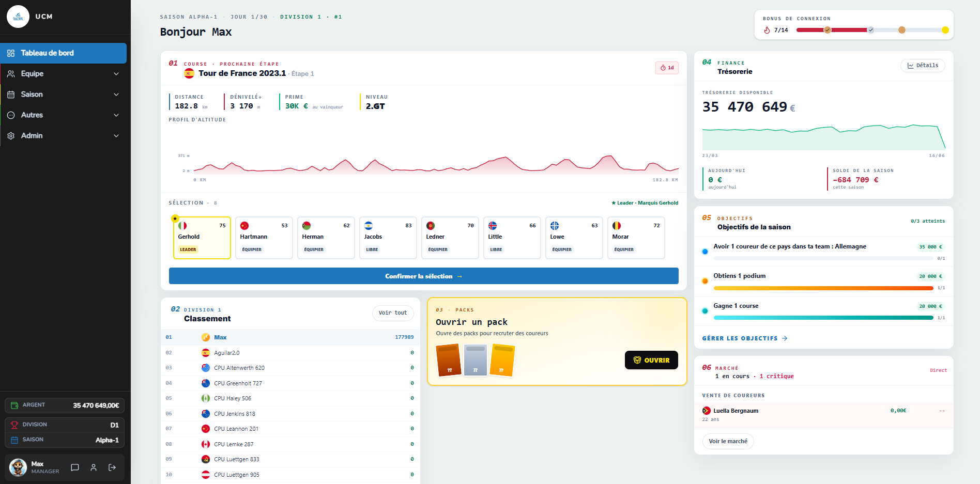Viewport: 980px width, 484px height.
Task: Click the Saison calendar icon
Action: coord(11,95)
